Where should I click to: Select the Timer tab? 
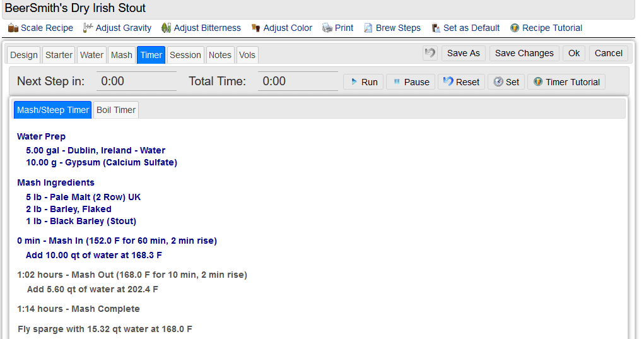point(151,55)
